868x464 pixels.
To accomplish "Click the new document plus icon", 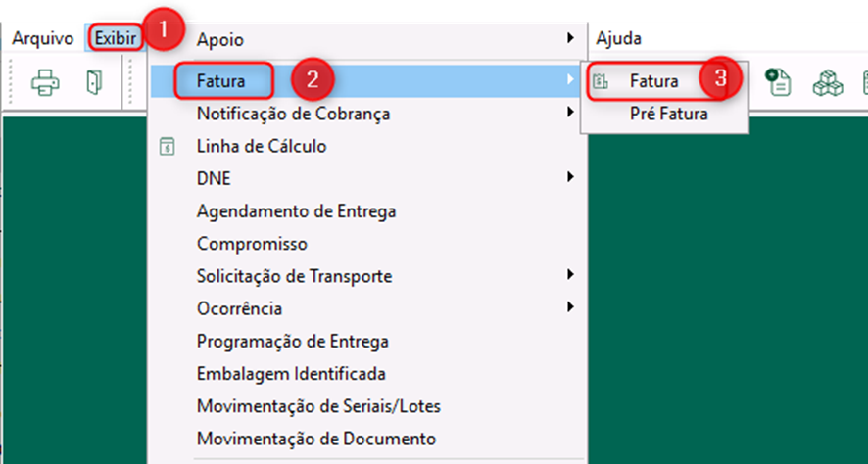I will 778,82.
